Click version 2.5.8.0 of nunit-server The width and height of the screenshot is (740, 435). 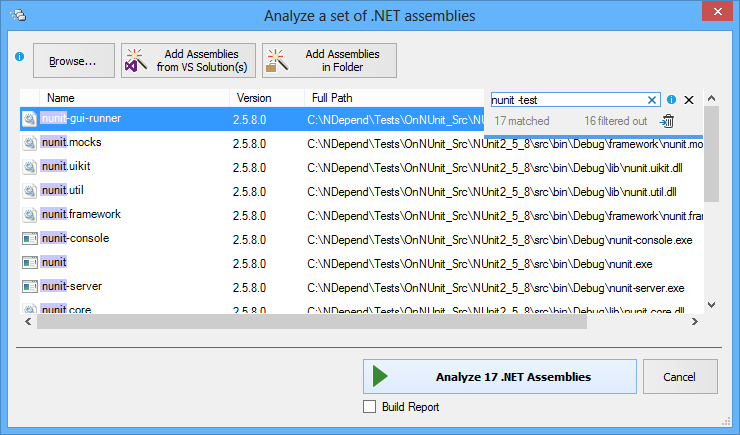[x=249, y=288]
